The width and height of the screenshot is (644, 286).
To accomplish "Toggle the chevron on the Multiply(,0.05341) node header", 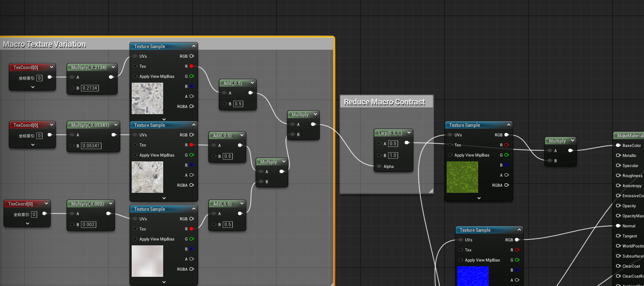I will pyautogui.click(x=115, y=125).
